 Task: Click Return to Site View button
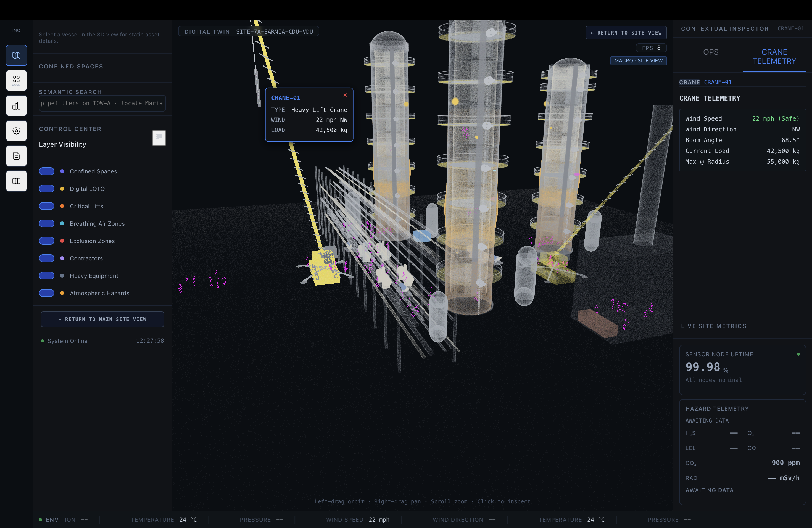(626, 33)
